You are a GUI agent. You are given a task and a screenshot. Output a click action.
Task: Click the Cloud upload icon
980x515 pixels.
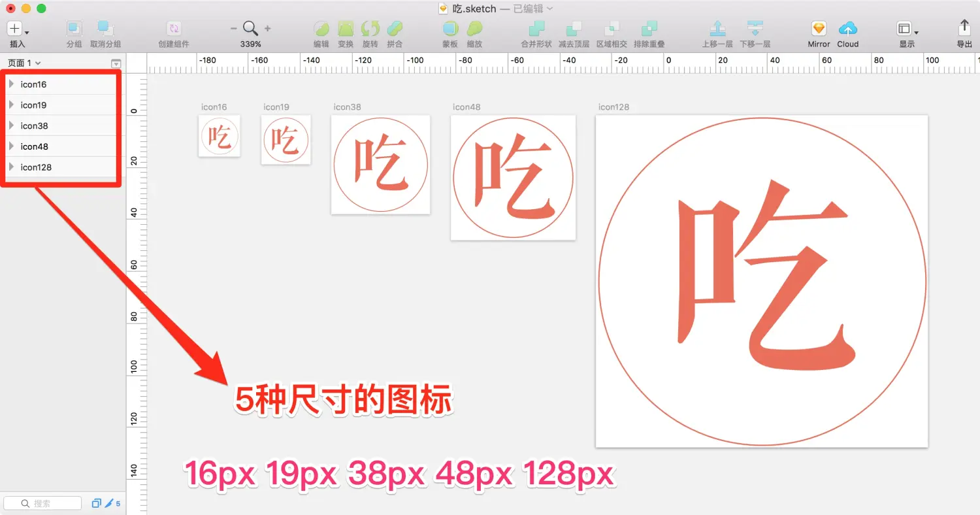pyautogui.click(x=847, y=29)
